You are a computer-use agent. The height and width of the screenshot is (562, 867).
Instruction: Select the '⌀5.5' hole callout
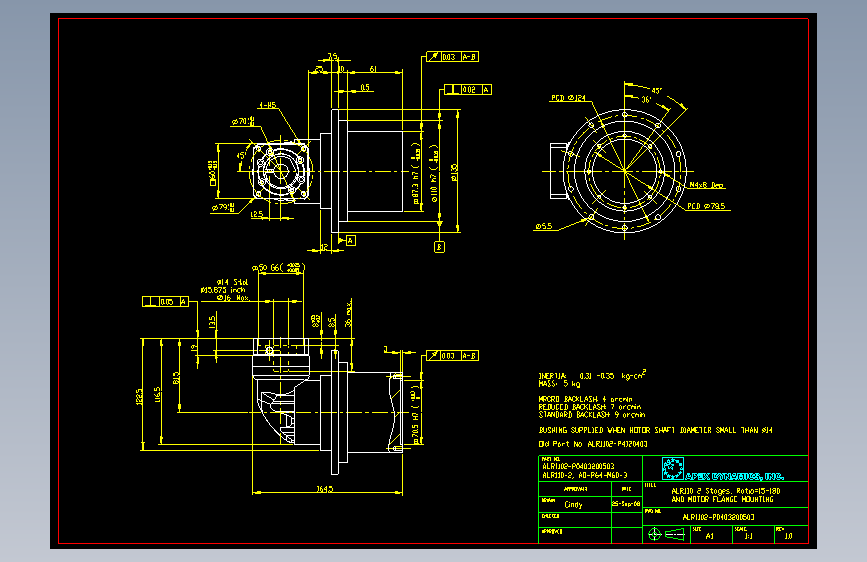pyautogui.click(x=544, y=226)
